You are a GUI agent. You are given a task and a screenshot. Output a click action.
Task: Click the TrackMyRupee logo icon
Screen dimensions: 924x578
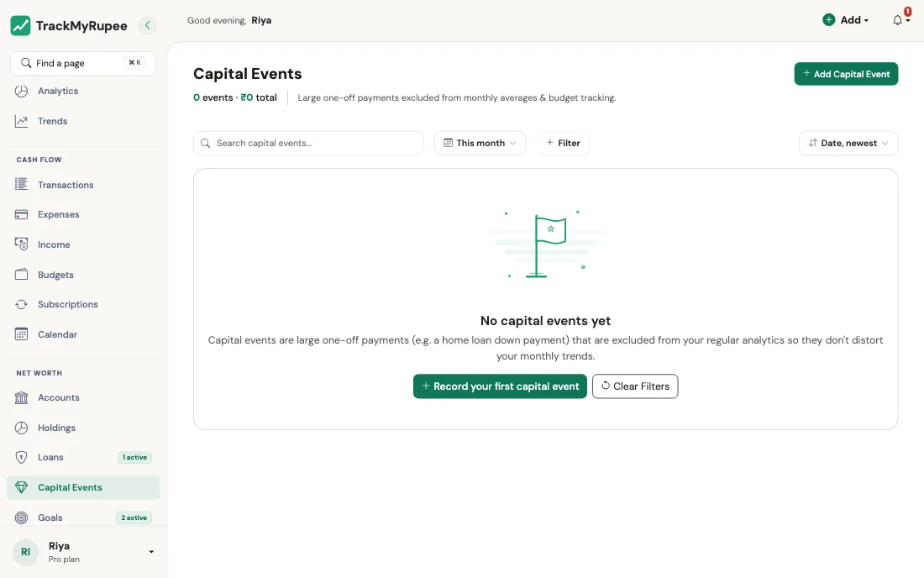click(21, 25)
